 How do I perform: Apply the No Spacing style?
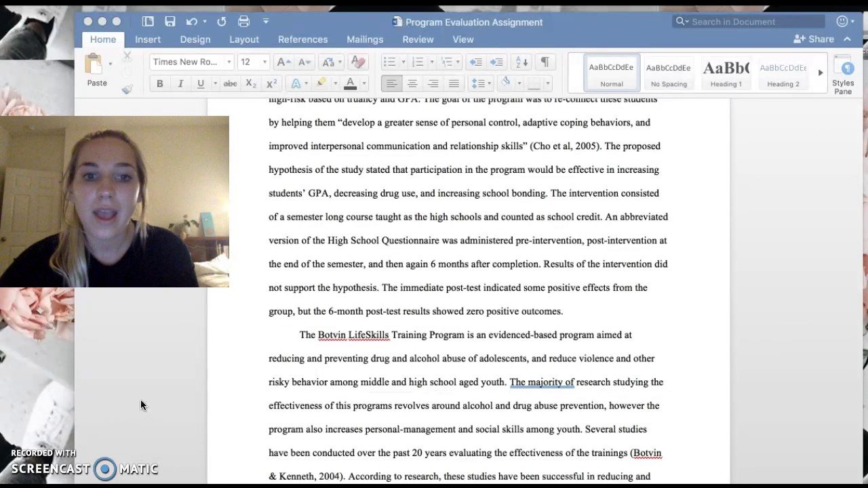pos(669,73)
